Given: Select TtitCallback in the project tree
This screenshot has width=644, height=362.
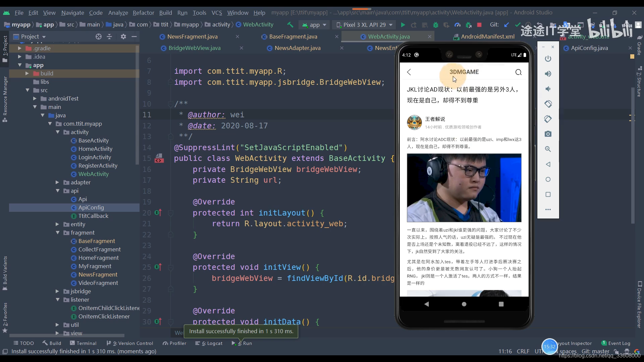Looking at the screenshot, I should 93,216.
